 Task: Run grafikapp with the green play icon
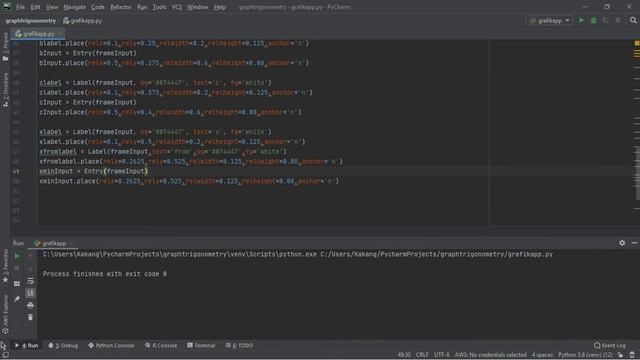[581, 20]
